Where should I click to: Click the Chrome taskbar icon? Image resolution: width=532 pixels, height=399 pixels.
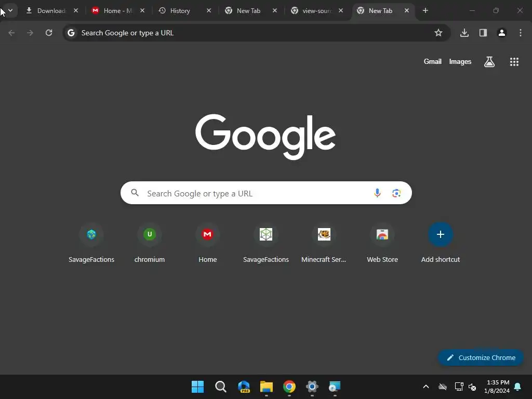[x=289, y=387]
